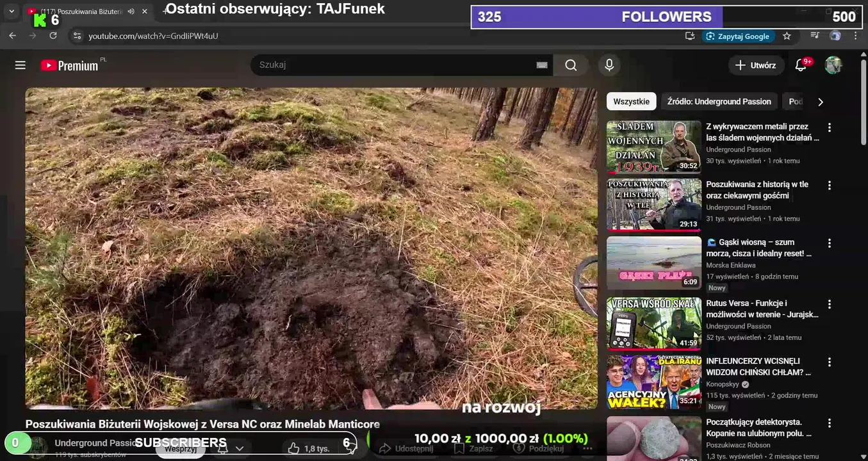This screenshot has height=461, width=868.
Task: Open the Konopskyy channel name
Action: (723, 384)
